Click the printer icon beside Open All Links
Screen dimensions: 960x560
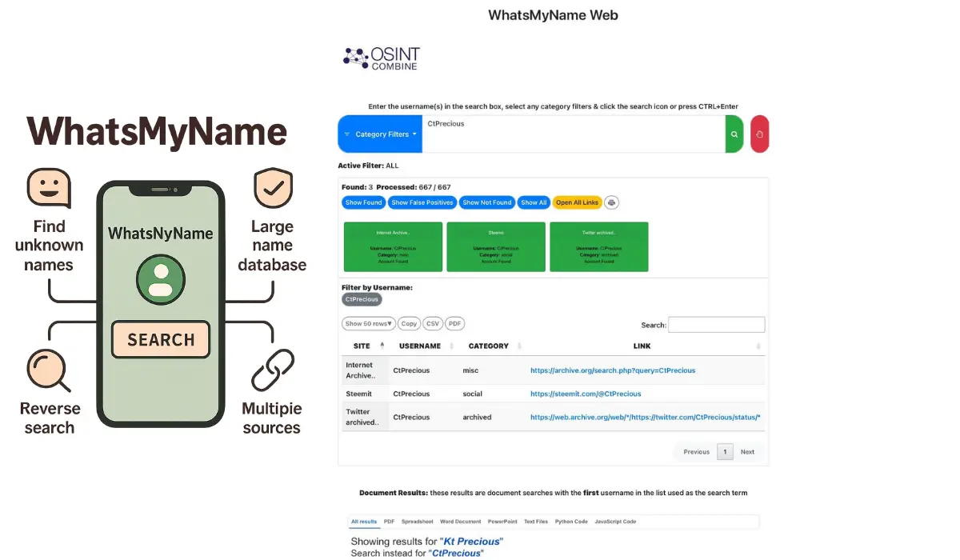611,202
